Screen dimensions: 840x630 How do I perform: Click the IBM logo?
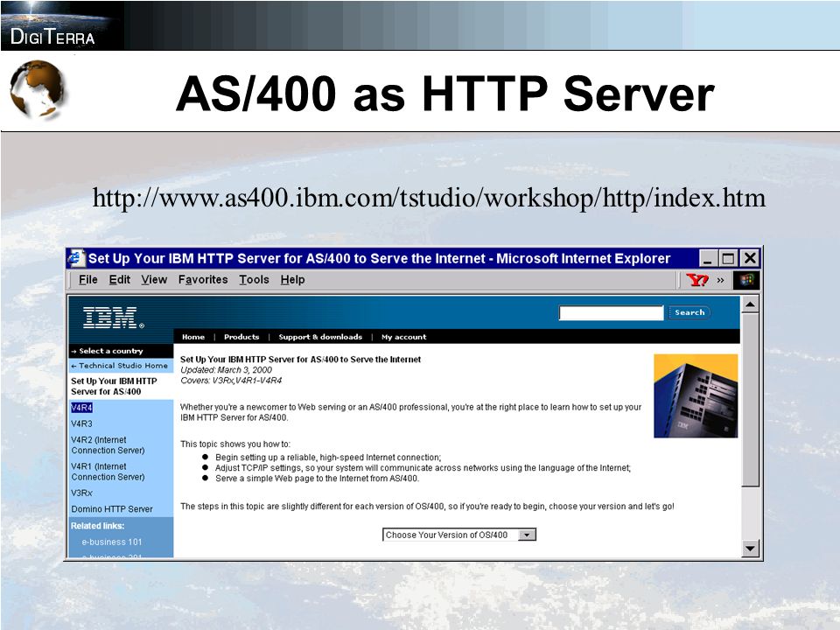click(x=114, y=317)
